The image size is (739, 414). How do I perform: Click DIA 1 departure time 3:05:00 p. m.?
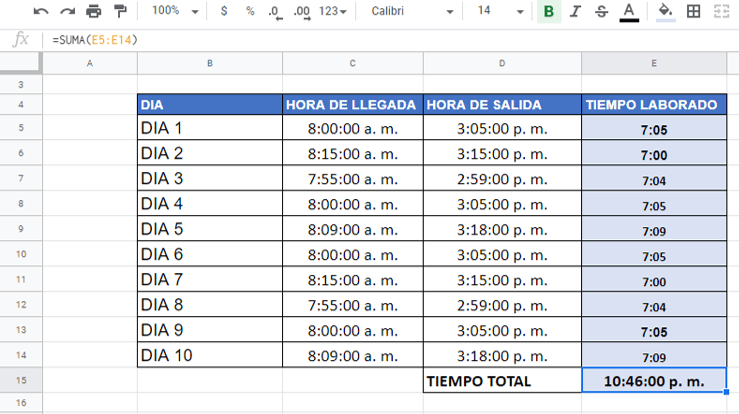coord(502,128)
